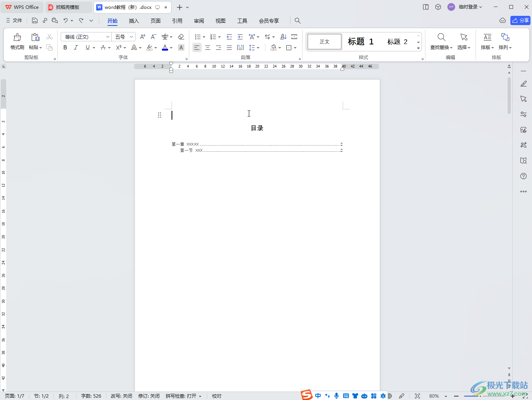Screen dimensions: 532x400
Task: Click the Undo arrow icon
Action: [66, 20]
